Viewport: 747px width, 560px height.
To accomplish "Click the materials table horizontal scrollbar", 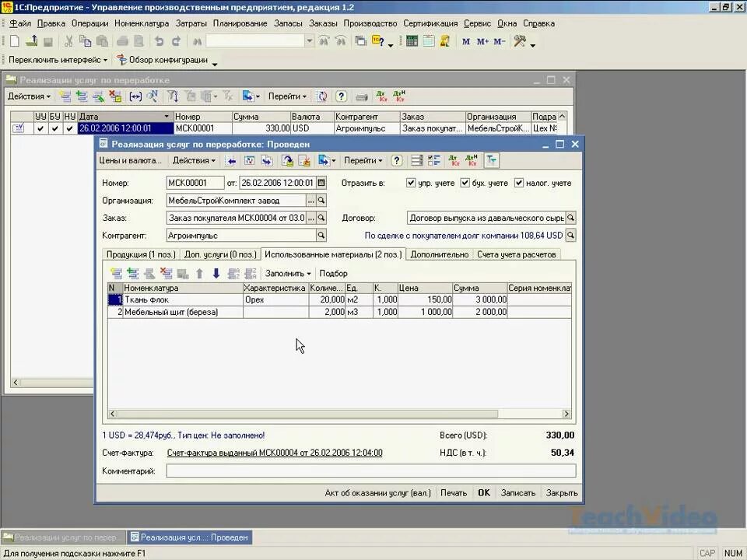I will click(x=307, y=414).
